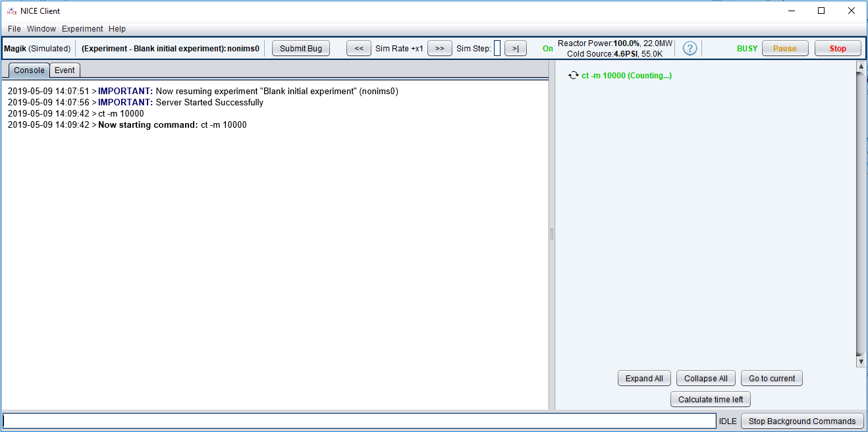The height and width of the screenshot is (432, 868).
Task: Expand All queue items
Action: [x=644, y=379]
